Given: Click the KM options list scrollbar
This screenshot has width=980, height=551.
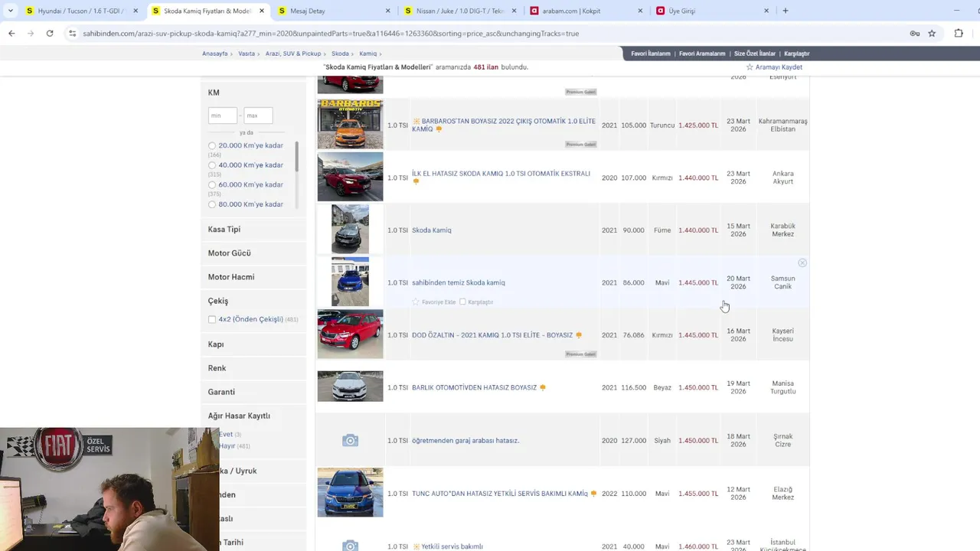Looking at the screenshot, I should pyautogui.click(x=296, y=156).
